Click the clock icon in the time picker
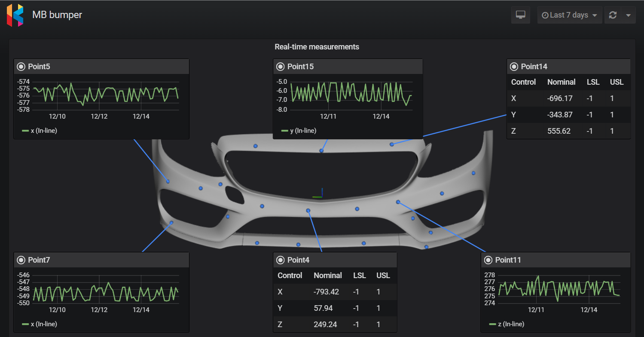 tap(546, 15)
